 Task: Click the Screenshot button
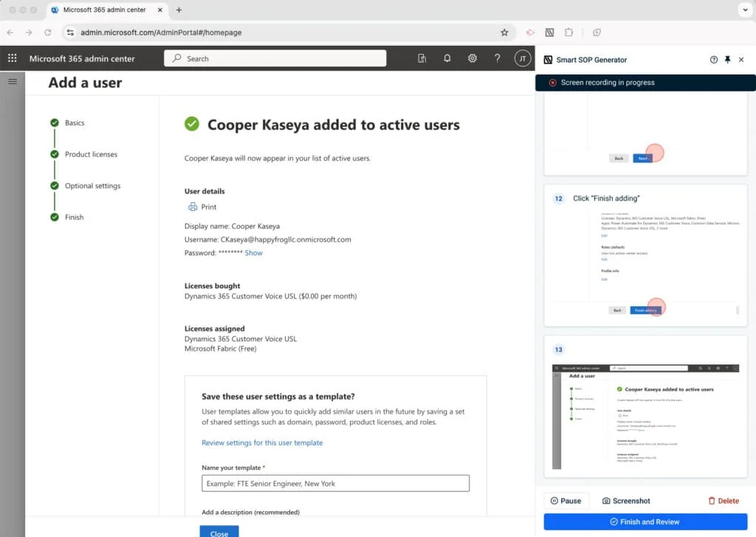point(626,501)
